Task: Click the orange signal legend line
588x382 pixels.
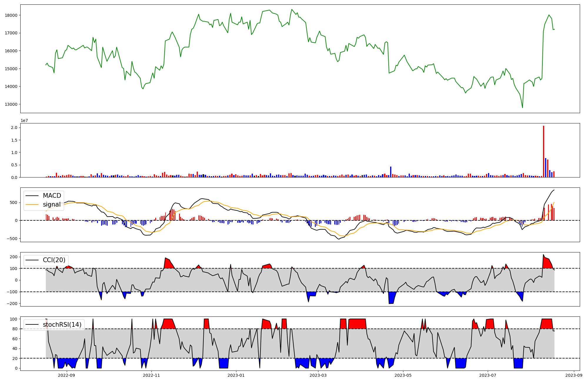Action: [33, 205]
